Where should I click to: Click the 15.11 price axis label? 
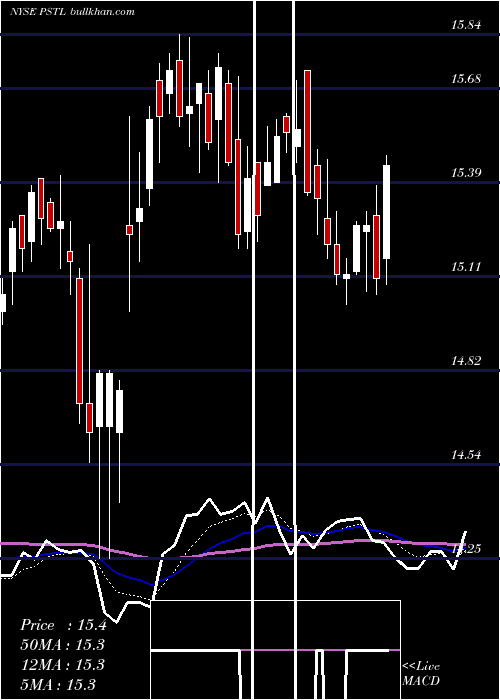pyautogui.click(x=466, y=267)
